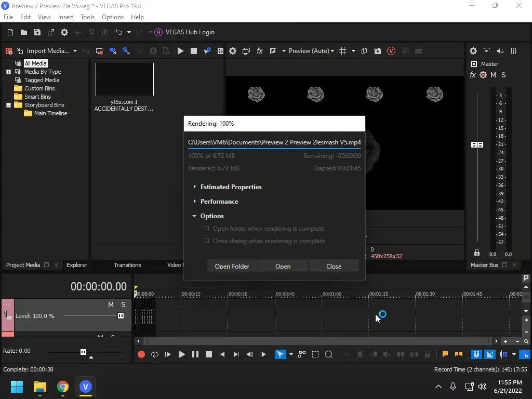Collapse Storyboard Bins tree node
This screenshot has width=532, height=399.
[x=8, y=105]
